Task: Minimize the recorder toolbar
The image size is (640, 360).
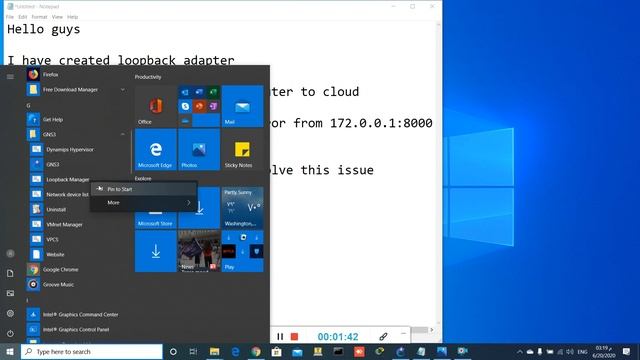Action: [403, 333]
